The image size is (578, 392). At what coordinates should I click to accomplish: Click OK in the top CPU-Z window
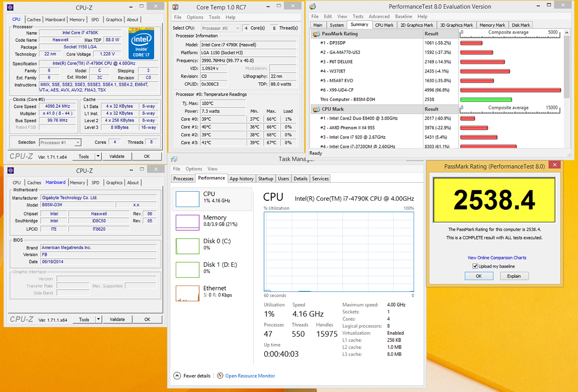[x=147, y=157]
